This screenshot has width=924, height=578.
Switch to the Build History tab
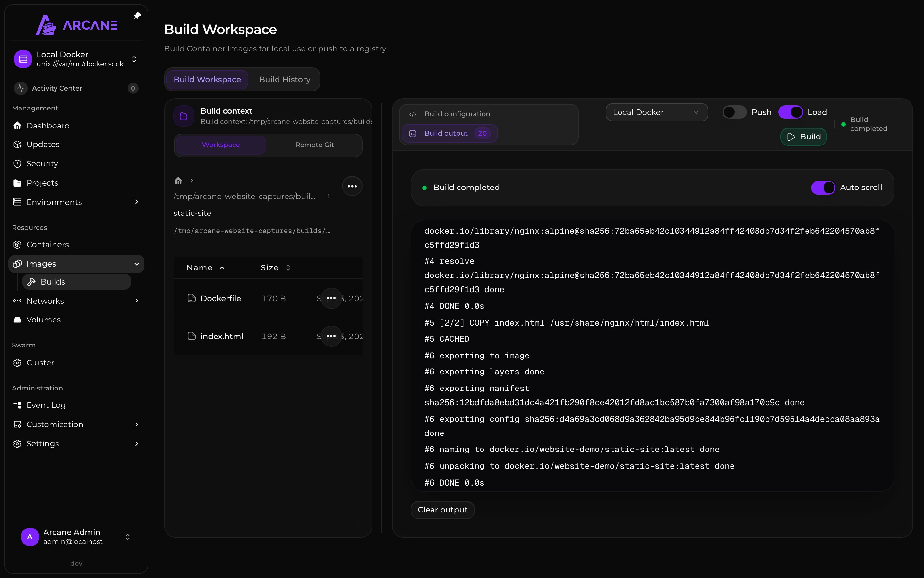[x=285, y=80]
